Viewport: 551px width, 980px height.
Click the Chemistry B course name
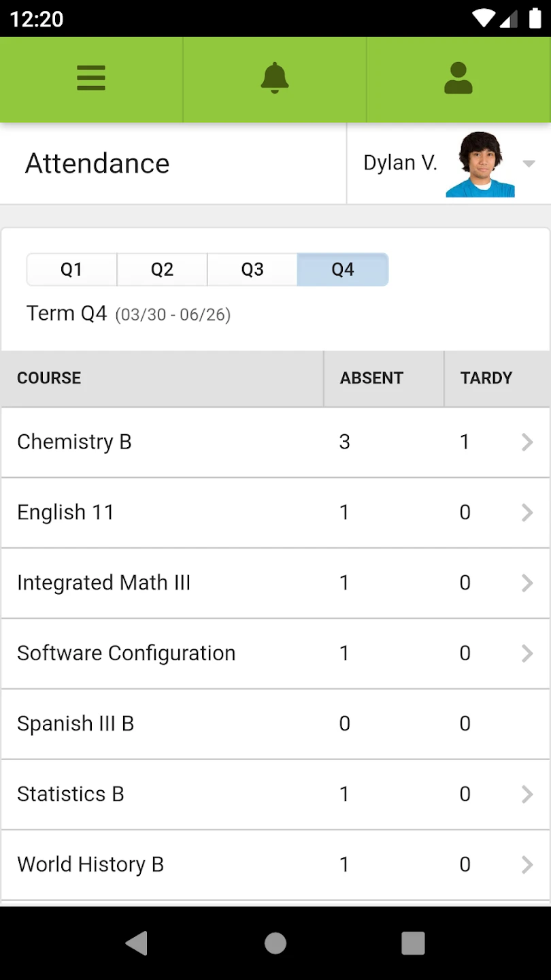(74, 442)
